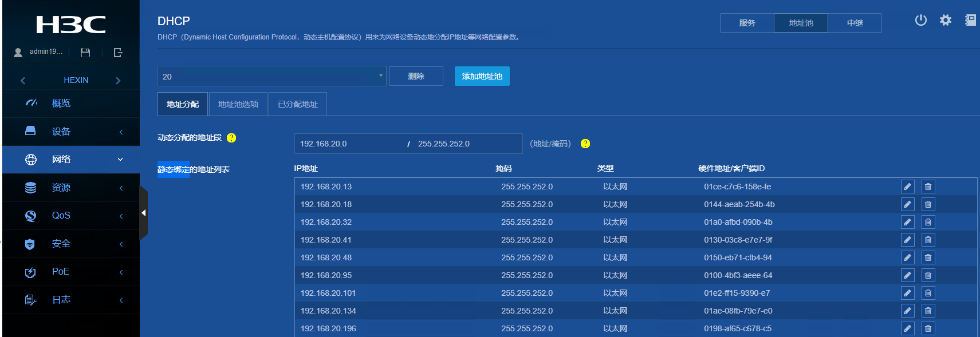Image resolution: width=980 pixels, height=337 pixels.
Task: Click the 删除 button
Action: (x=416, y=76)
